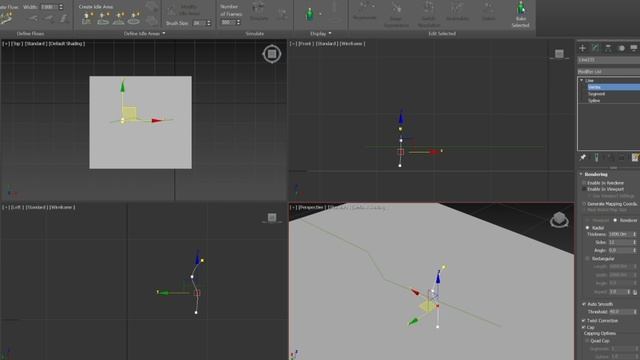Open the Create tab plus icon in command panel
This screenshot has height=360, width=640.
[582, 48]
